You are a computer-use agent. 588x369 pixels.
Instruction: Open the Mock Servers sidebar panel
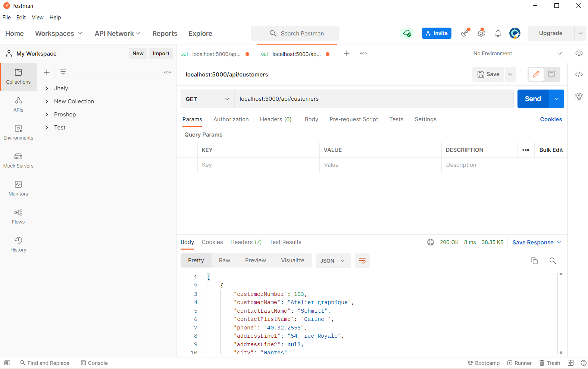tap(18, 160)
